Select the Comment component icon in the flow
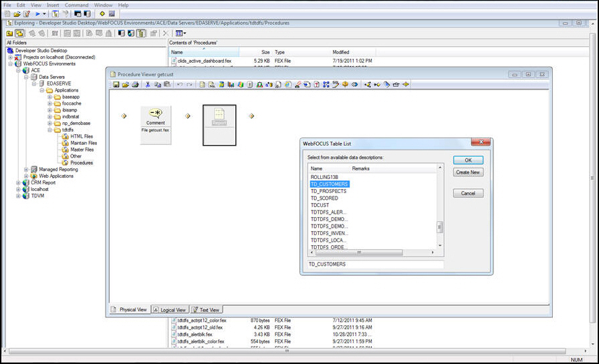Image resolution: width=599 pixels, height=364 pixels. (156, 114)
